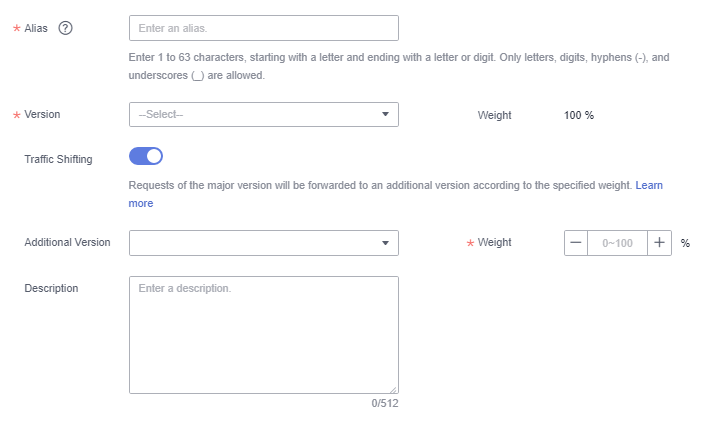The height and width of the screenshot is (427, 719).
Task: Click the Alias field label
Action: 36,28
